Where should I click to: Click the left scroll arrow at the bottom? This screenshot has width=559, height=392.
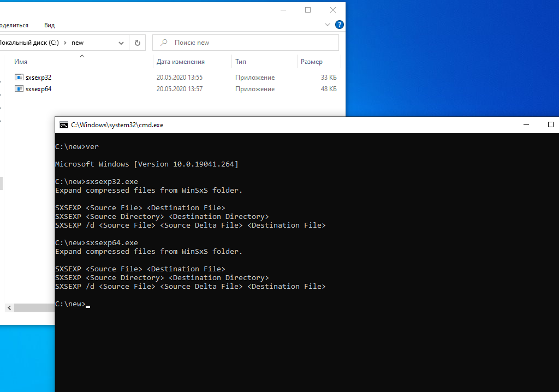pyautogui.click(x=9, y=307)
